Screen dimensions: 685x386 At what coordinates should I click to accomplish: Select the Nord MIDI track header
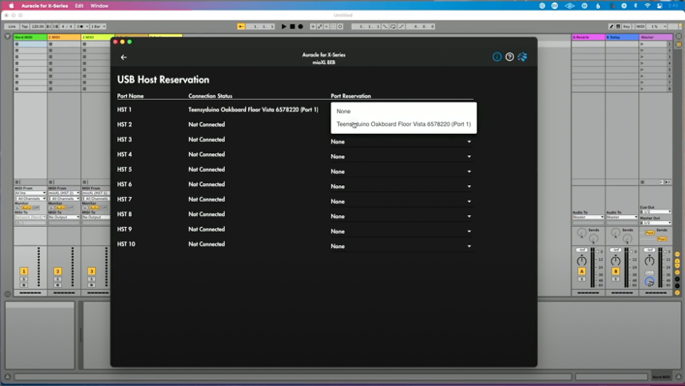(x=30, y=38)
